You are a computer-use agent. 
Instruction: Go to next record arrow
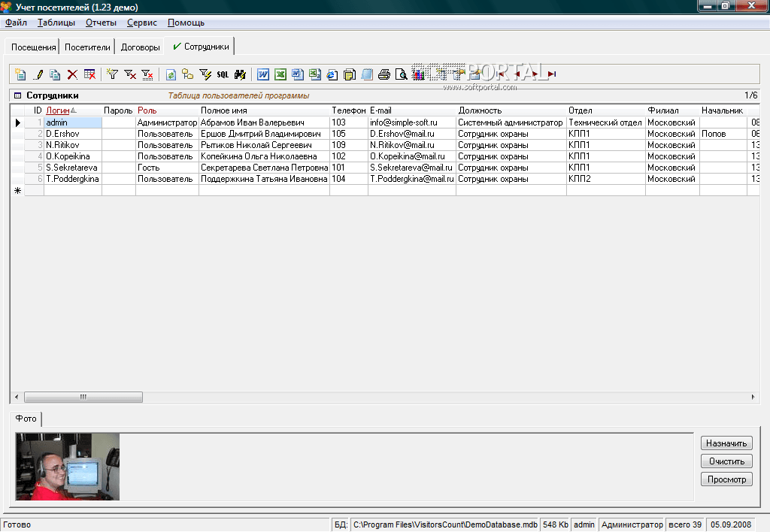[535, 74]
